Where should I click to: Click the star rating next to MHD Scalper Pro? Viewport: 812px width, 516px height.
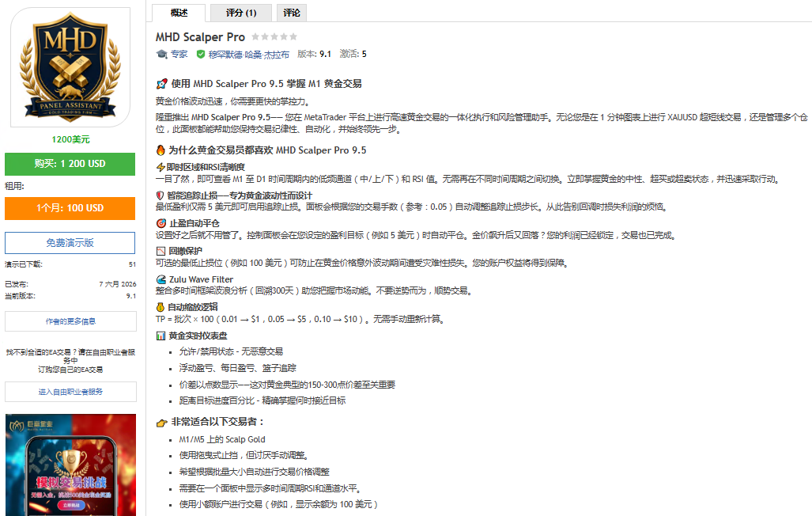pyautogui.click(x=274, y=37)
